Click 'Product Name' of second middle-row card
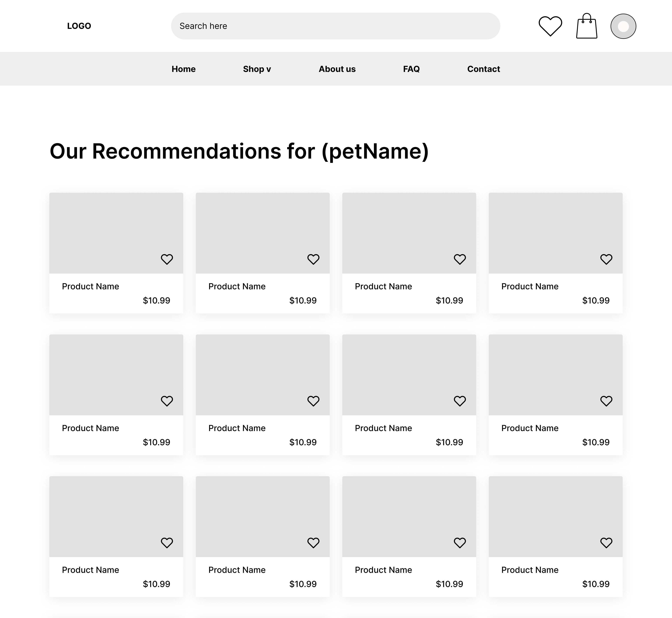 coord(237,428)
